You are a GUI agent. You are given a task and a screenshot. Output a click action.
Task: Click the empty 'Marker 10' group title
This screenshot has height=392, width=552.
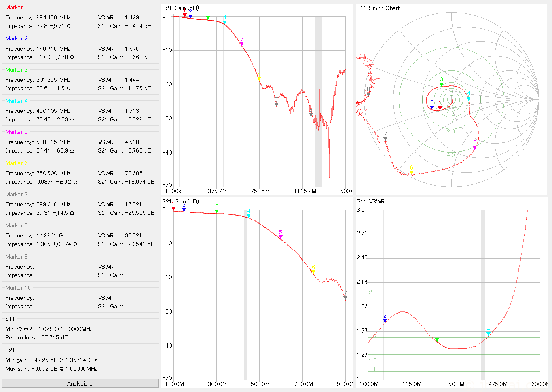click(x=18, y=288)
